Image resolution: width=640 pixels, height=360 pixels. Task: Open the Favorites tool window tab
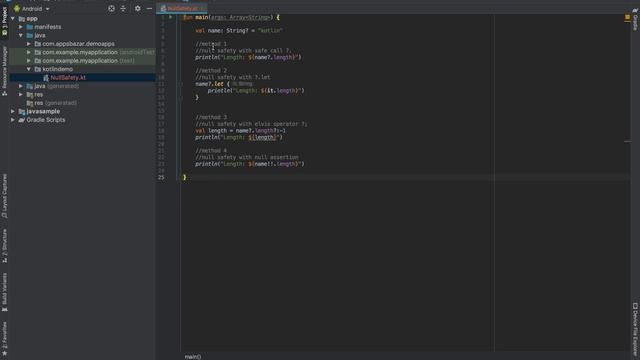tap(4, 339)
